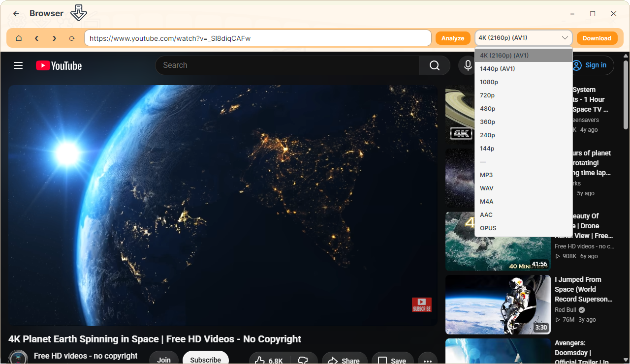Share the video
Screen dimensions: 630x364
point(344,360)
